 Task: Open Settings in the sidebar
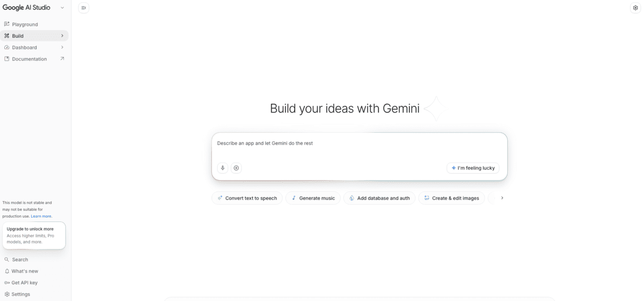pos(20,294)
